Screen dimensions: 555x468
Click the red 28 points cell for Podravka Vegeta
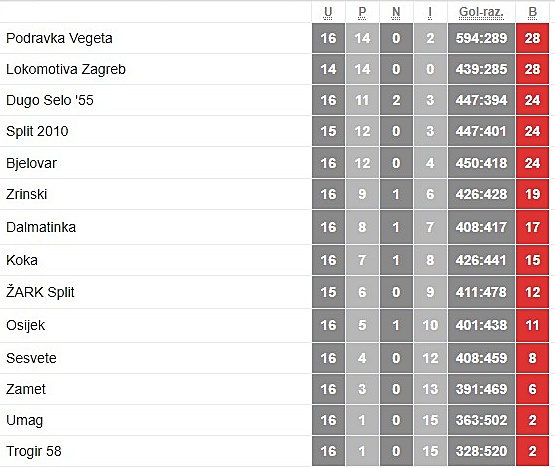pyautogui.click(x=532, y=38)
